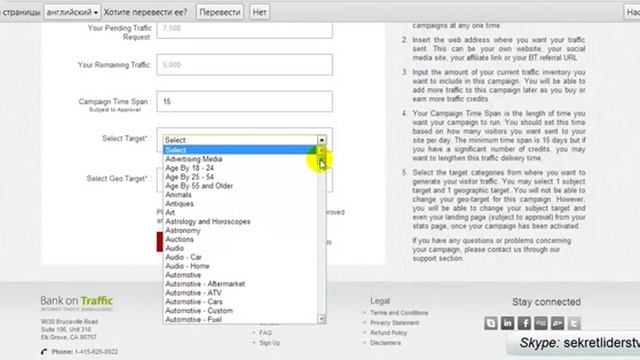Image resolution: width=640 pixels, height=360 pixels.
Task: Open the Skype social icon in footer
Action: pyautogui.click(x=491, y=323)
